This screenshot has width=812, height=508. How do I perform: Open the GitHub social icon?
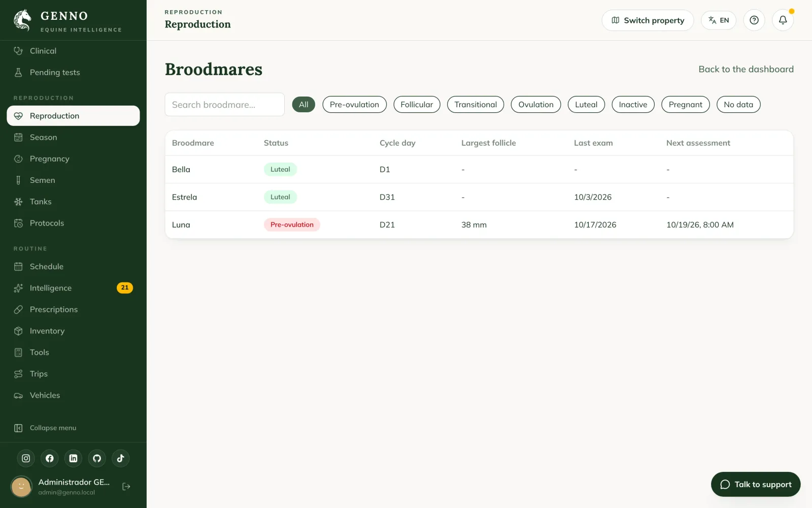(x=97, y=458)
